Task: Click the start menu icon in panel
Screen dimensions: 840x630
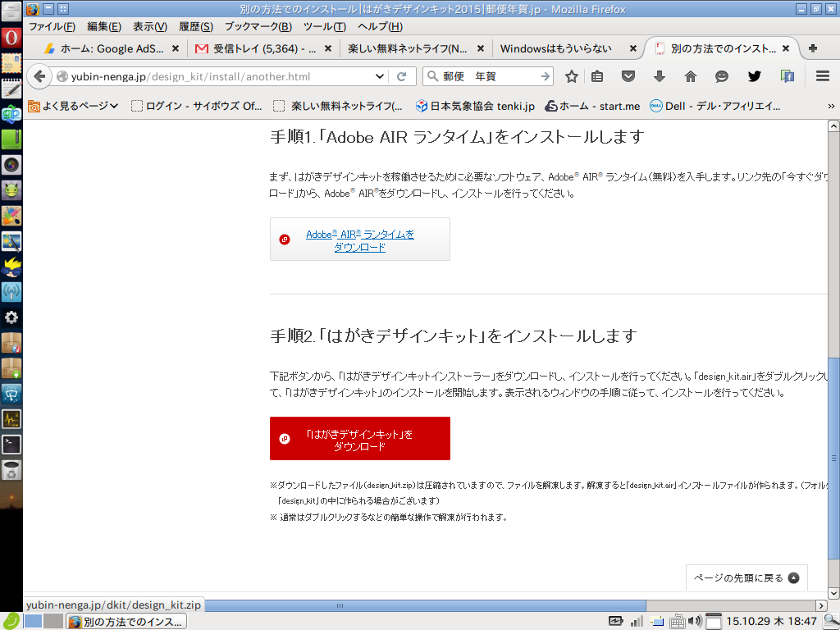Action: (x=11, y=621)
